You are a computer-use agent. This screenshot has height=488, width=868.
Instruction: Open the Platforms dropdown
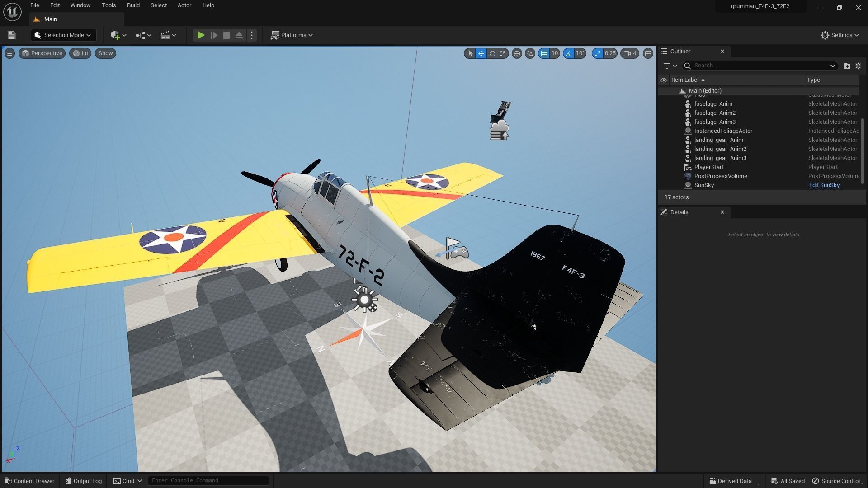[x=292, y=35]
